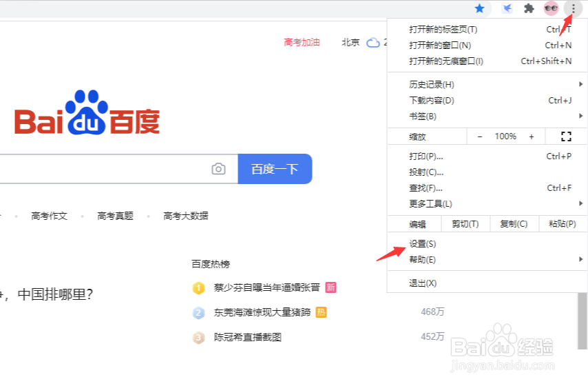Click the 热 tag on second hot item
The height and width of the screenshot is (386, 588).
click(321, 312)
